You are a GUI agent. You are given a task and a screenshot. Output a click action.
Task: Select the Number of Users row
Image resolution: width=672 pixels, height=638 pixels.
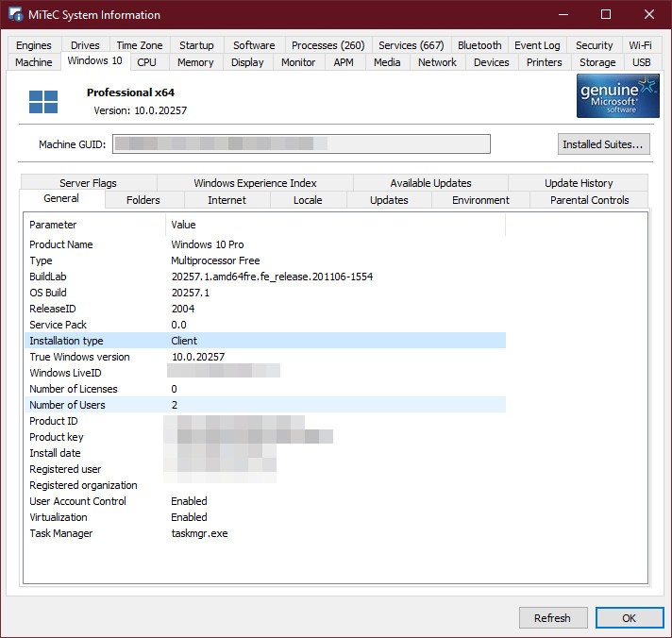tap(265, 405)
